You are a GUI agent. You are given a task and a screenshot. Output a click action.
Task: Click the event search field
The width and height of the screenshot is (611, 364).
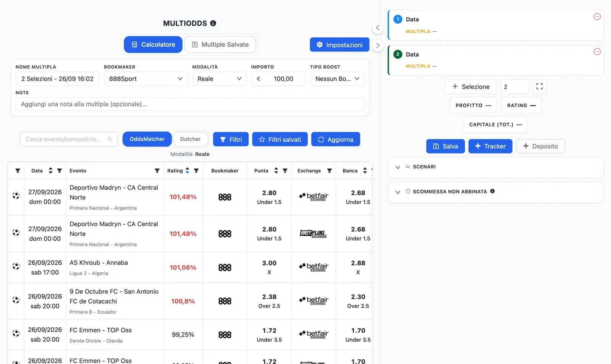point(69,139)
